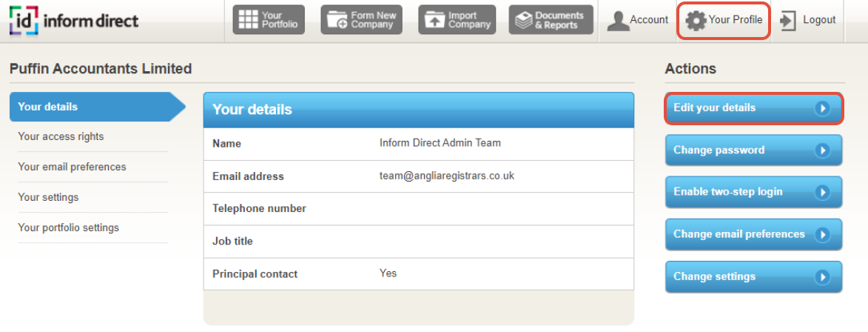Click the Change settings button

point(753,276)
